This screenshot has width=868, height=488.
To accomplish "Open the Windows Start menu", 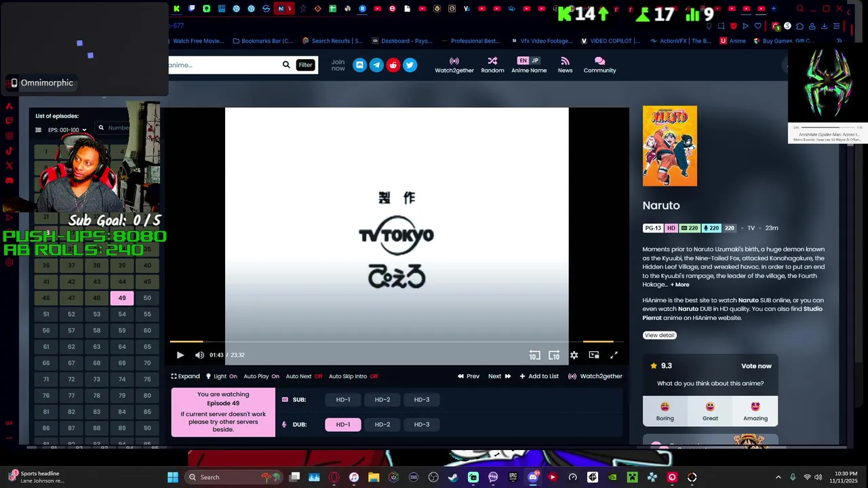I will tap(173, 477).
